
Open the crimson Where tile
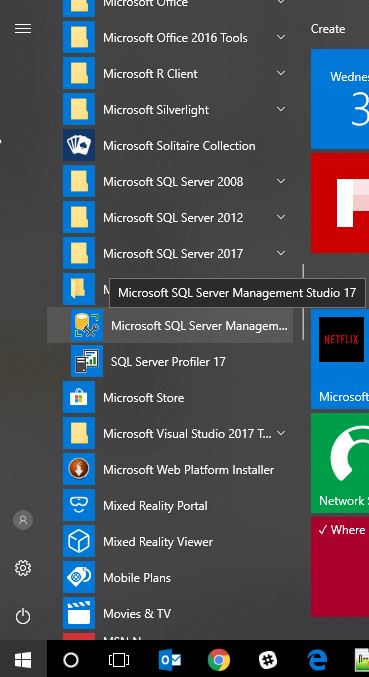click(x=340, y=567)
